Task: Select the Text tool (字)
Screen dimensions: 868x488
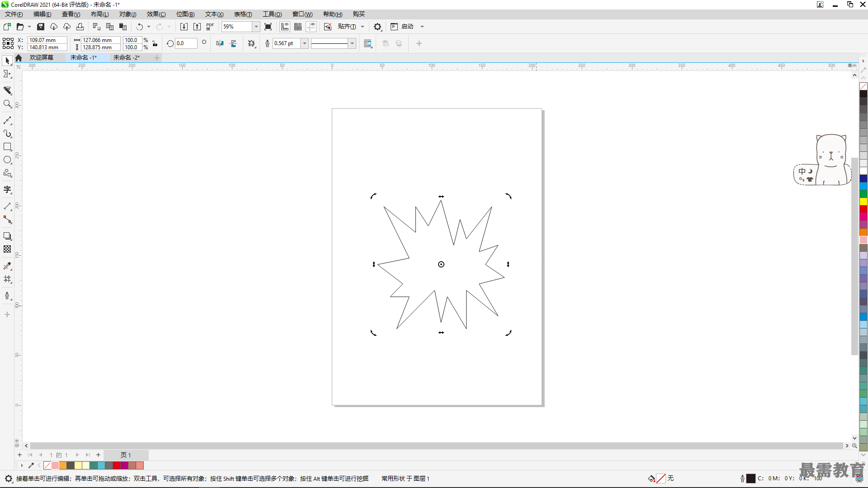Action: tap(7, 190)
